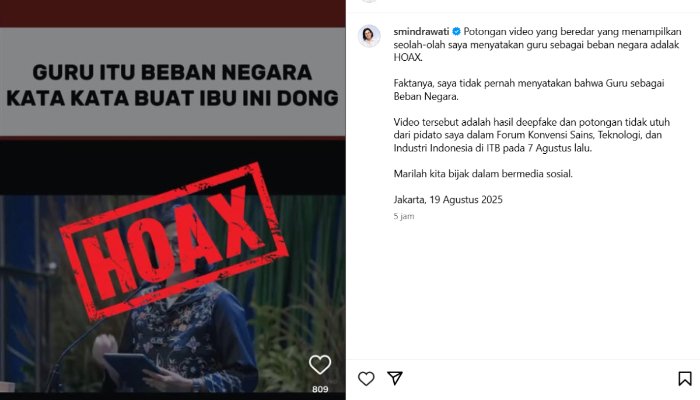Click the 'Marilah kita bijak dalam bermedia sosial' line
Image resolution: width=700 pixels, height=400 pixels.
(x=483, y=174)
